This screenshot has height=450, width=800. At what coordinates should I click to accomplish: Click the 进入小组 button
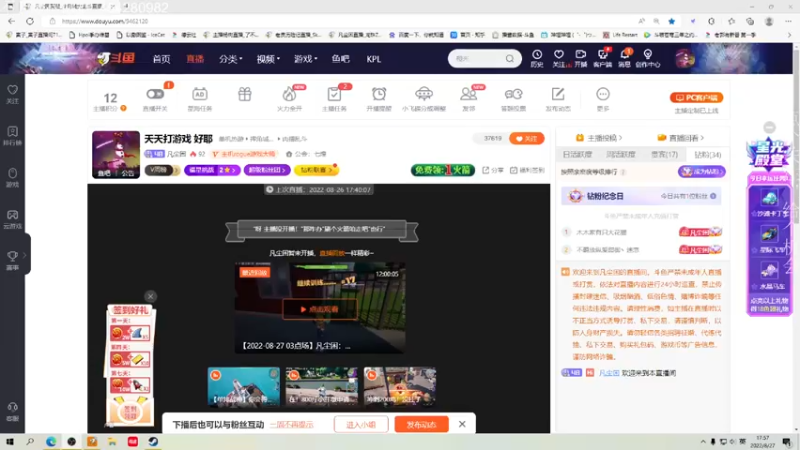click(361, 424)
